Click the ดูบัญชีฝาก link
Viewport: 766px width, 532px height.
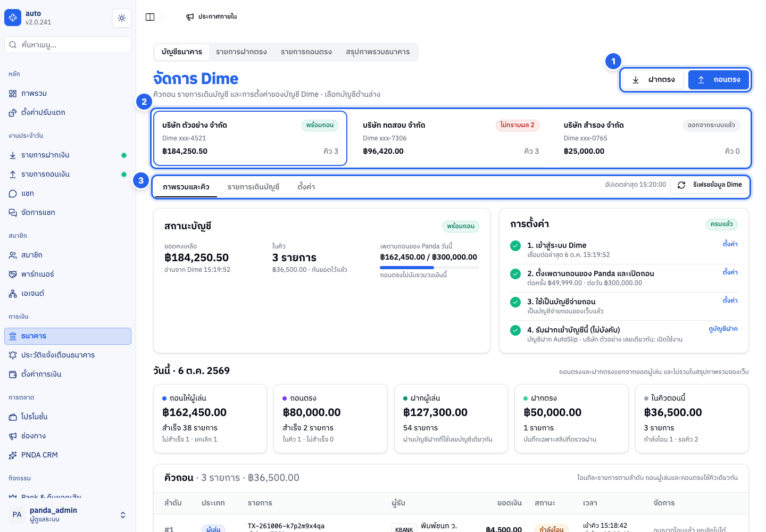pyautogui.click(x=723, y=329)
